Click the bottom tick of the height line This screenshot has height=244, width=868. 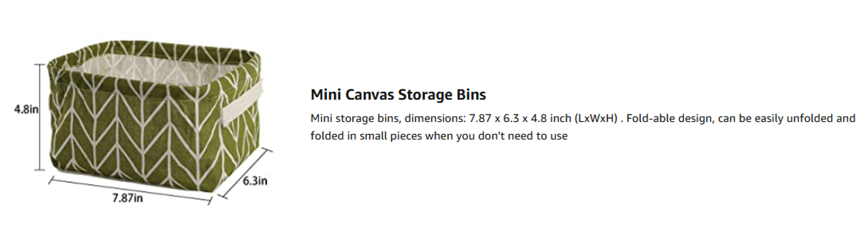(x=40, y=170)
